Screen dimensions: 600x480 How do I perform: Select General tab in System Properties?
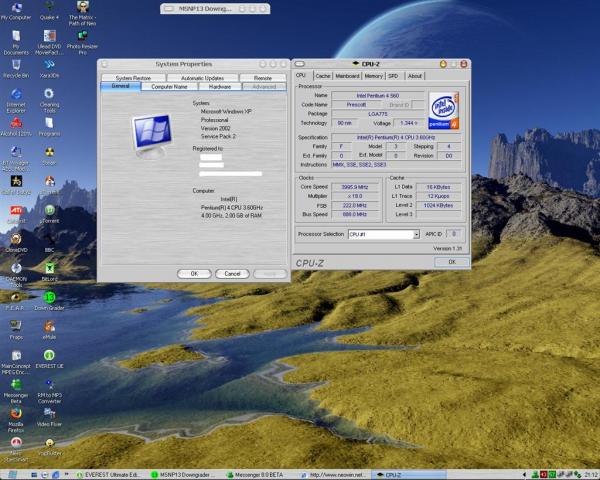[x=121, y=86]
